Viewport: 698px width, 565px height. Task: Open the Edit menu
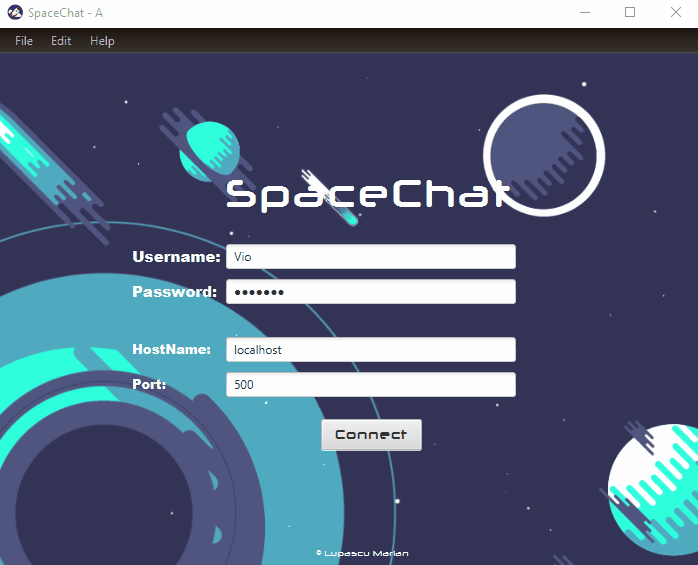(x=61, y=41)
